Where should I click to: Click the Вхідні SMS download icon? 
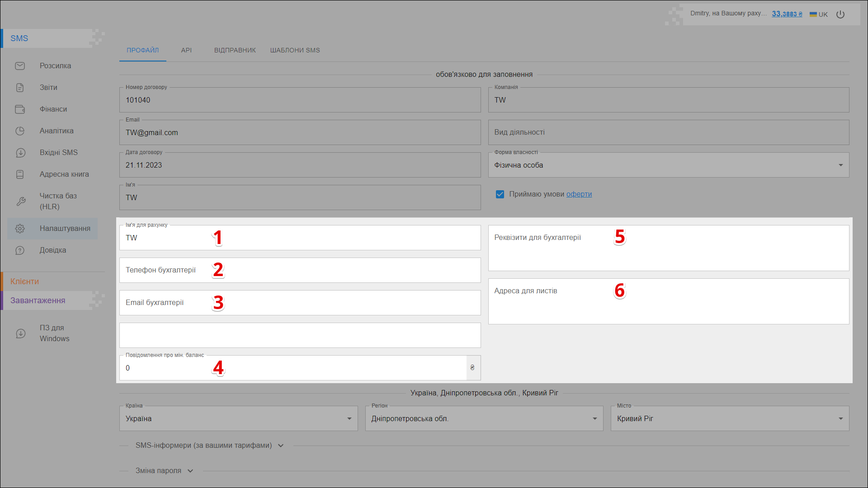pyautogui.click(x=20, y=153)
